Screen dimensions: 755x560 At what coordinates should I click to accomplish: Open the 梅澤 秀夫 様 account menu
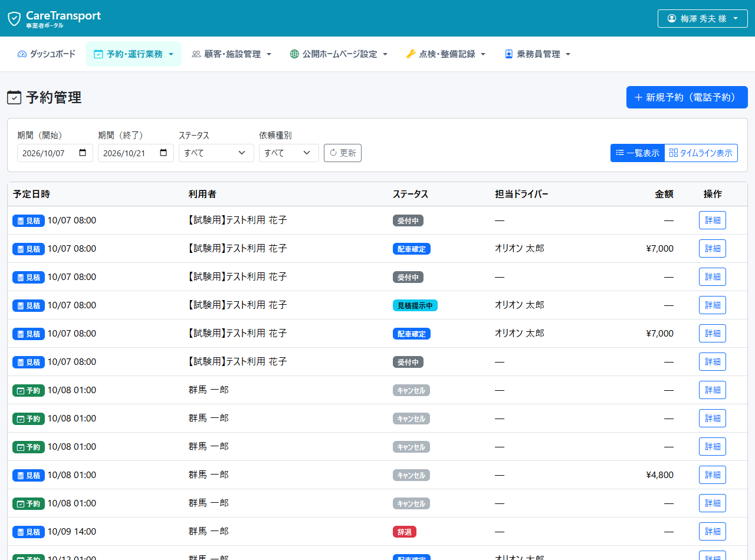703,18
